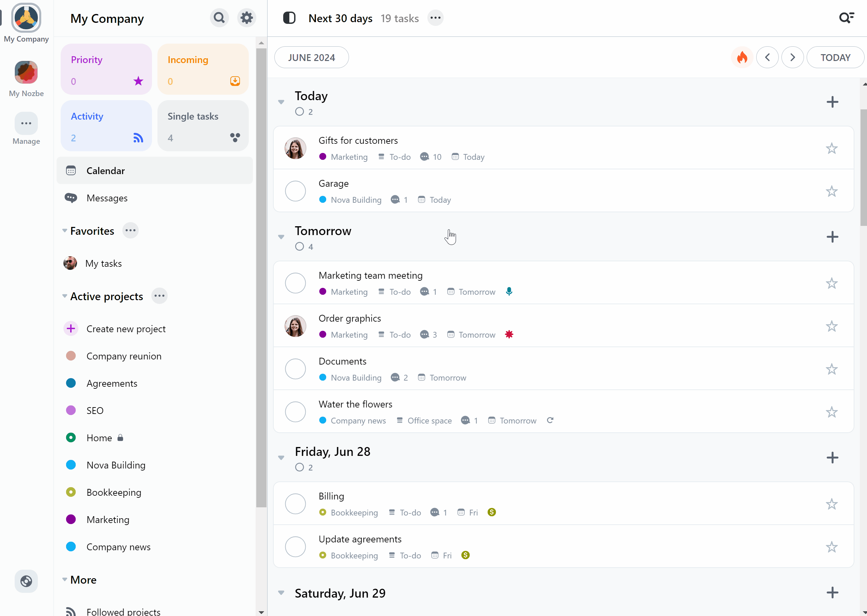Select the My tasks item under Favorites
Viewport: 867px width, 616px height.
click(x=104, y=263)
